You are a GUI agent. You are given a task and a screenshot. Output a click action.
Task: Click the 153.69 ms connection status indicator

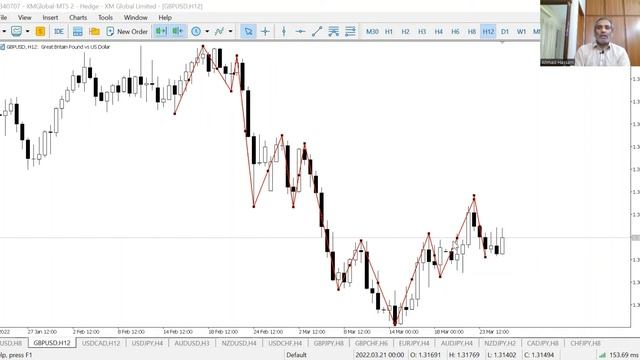(619, 355)
